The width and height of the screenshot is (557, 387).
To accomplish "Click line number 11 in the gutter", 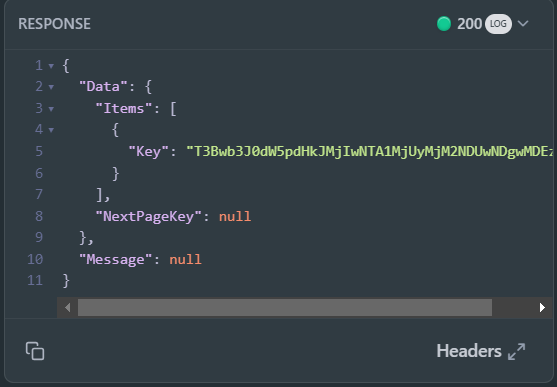I will pos(35,281).
